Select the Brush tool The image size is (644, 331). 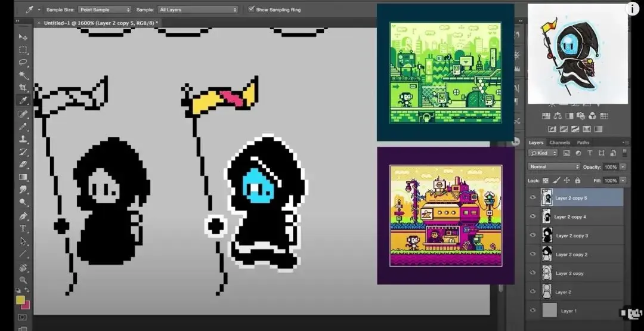[x=23, y=126]
